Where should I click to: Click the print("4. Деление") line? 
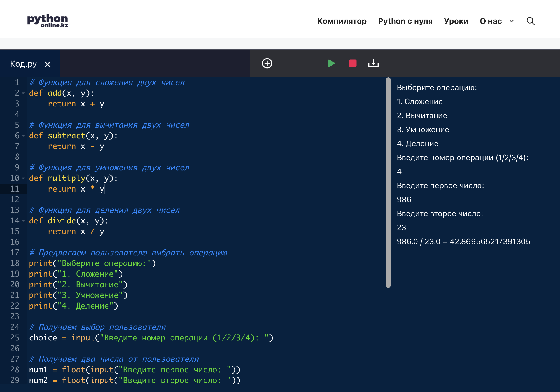point(74,306)
